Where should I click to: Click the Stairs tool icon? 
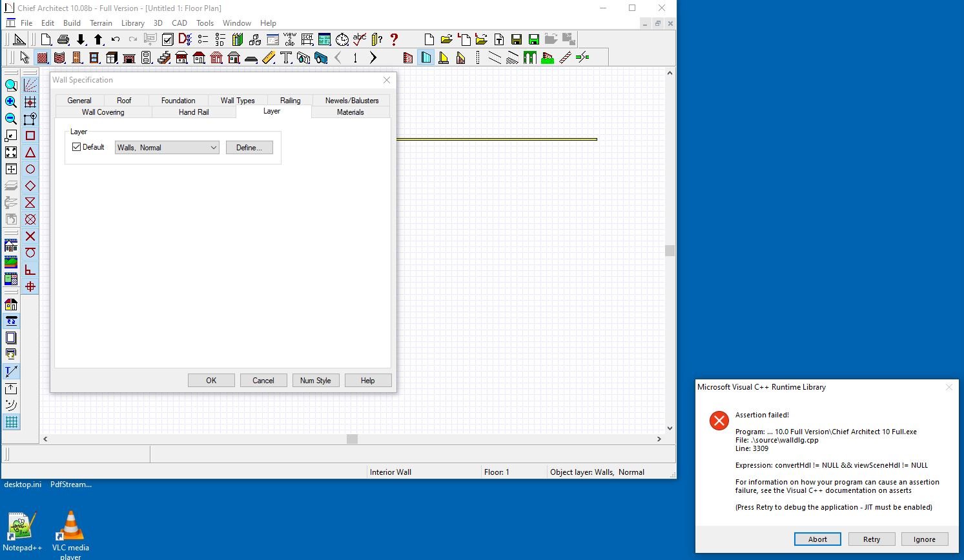(x=164, y=58)
